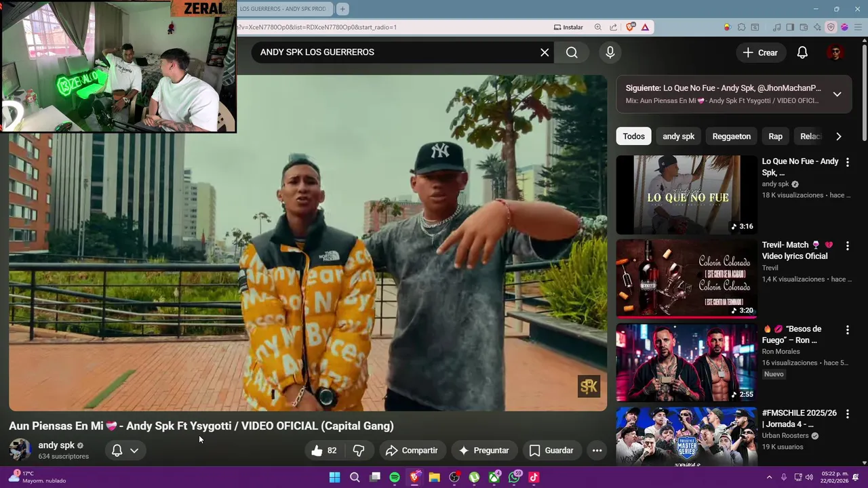Open options for Lo Que No Fue video
The image size is (868, 488).
(847, 162)
